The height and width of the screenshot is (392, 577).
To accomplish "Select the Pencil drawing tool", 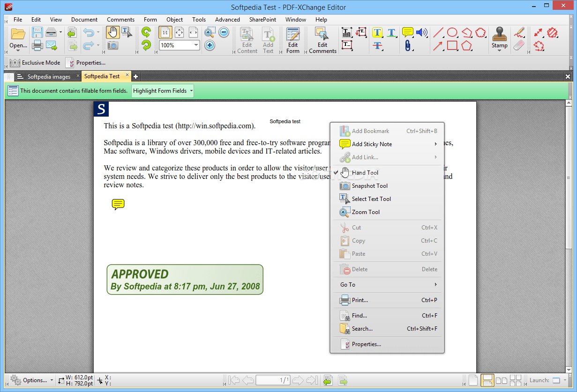I will [x=519, y=32].
